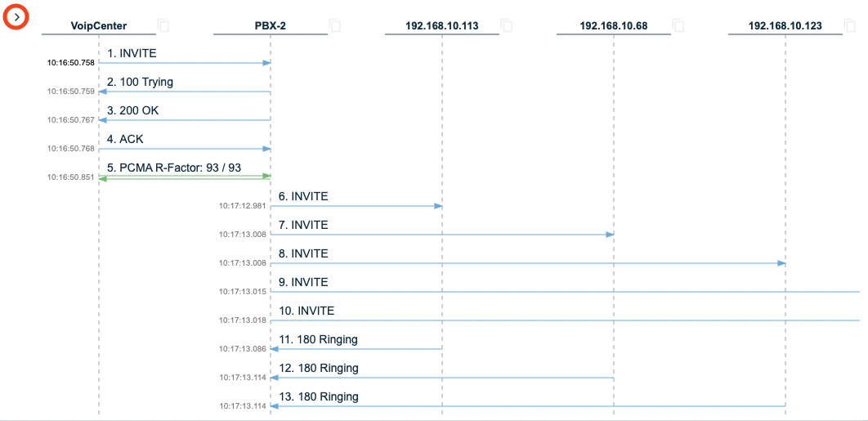Click timestamp 10:16:50.767
868x421 pixels.
pos(71,120)
